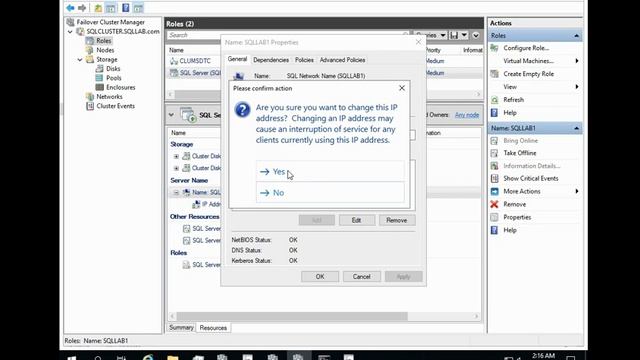Viewport: 640px width, 360px height.
Task: Click the up-folder toolbar icon
Action: 98,8
